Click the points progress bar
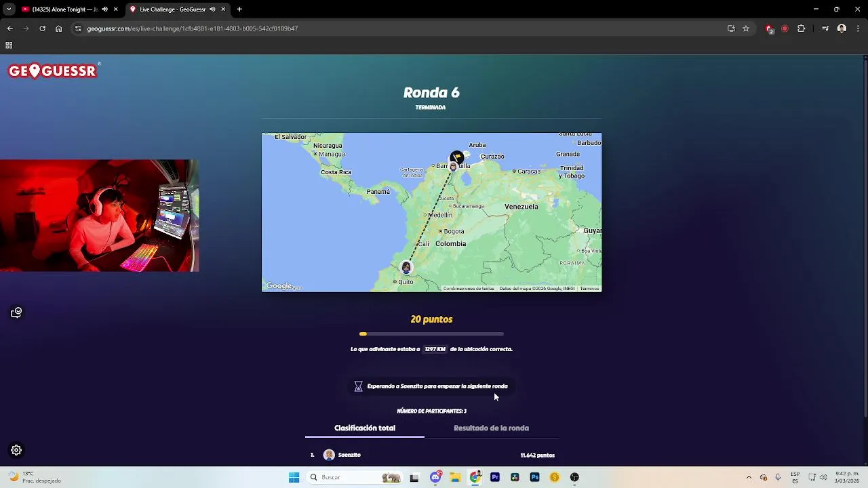The width and height of the screenshot is (868, 488). click(431, 334)
